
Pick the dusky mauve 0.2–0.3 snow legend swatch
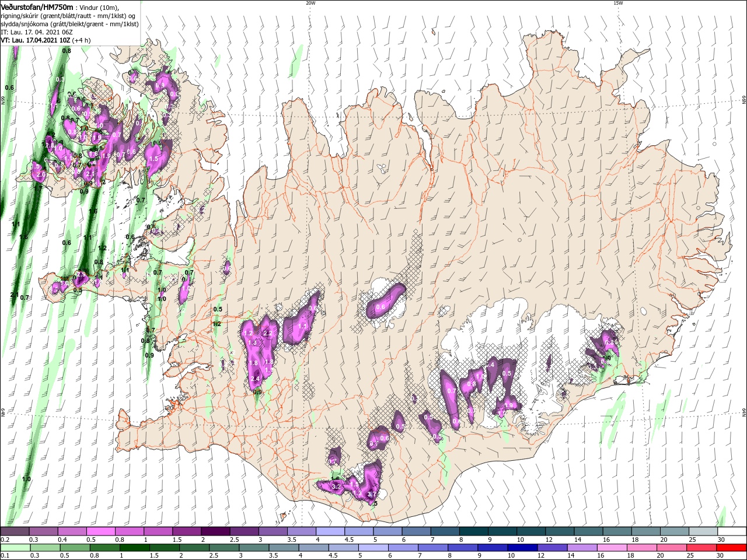[x=15, y=531]
